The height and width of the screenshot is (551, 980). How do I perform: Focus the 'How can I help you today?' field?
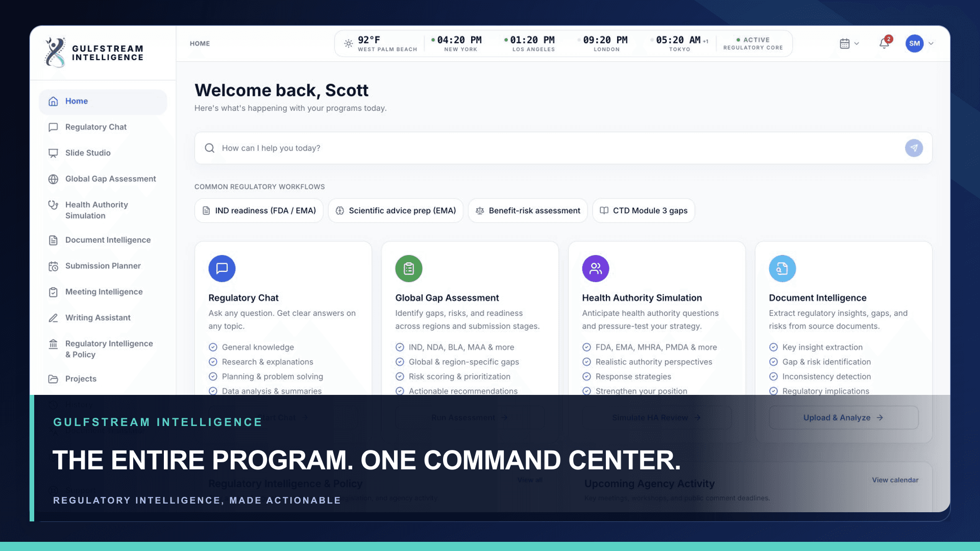tap(563, 148)
